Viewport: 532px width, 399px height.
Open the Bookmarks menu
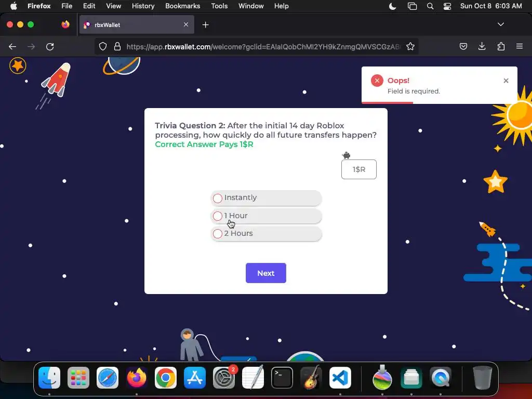point(182,6)
